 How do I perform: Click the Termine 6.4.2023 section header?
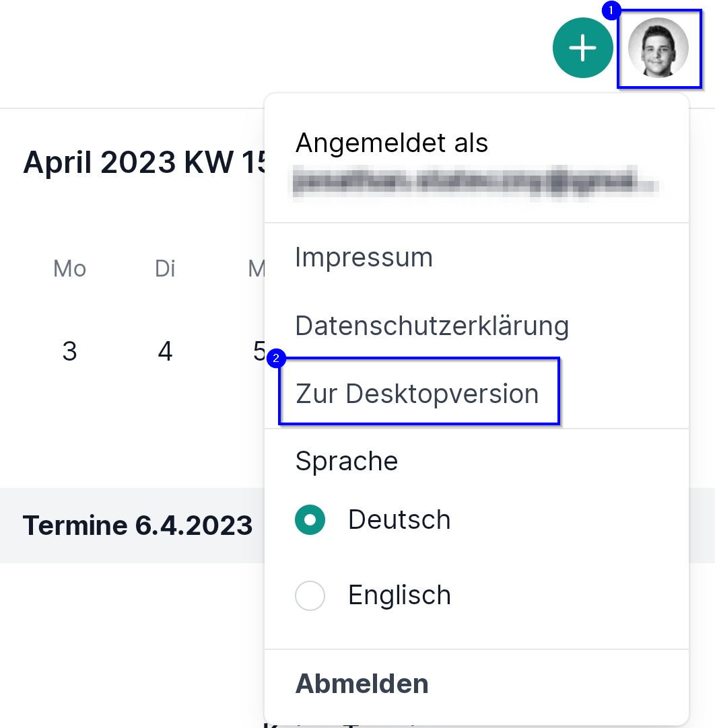(137, 525)
